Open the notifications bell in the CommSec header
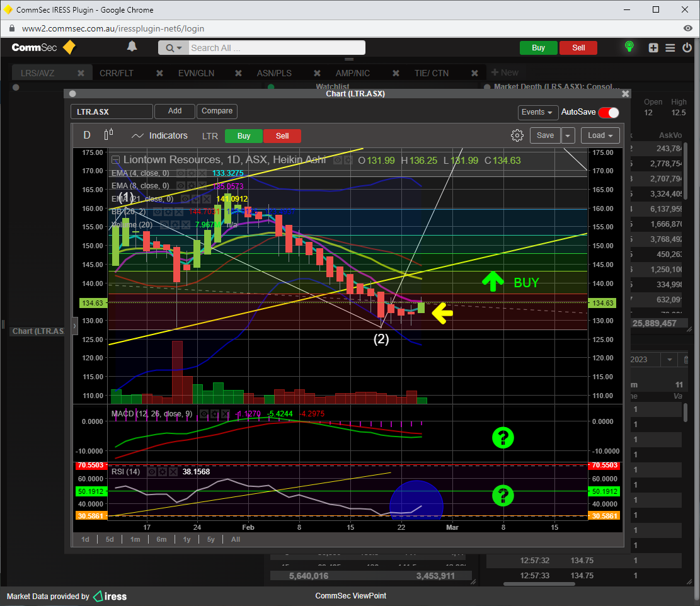The width and height of the screenshot is (700, 606). coord(132,47)
